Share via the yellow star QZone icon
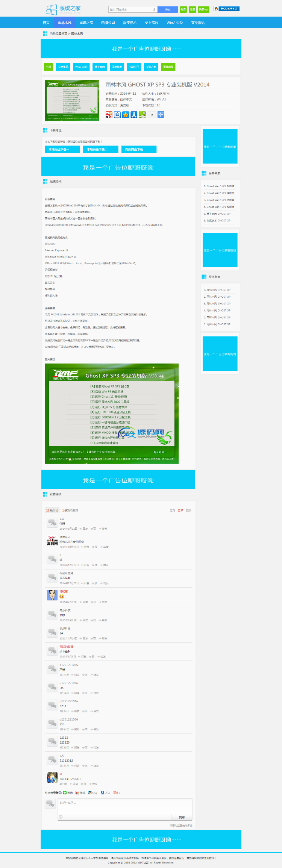The height and width of the screenshot is (868, 282). 126,115
